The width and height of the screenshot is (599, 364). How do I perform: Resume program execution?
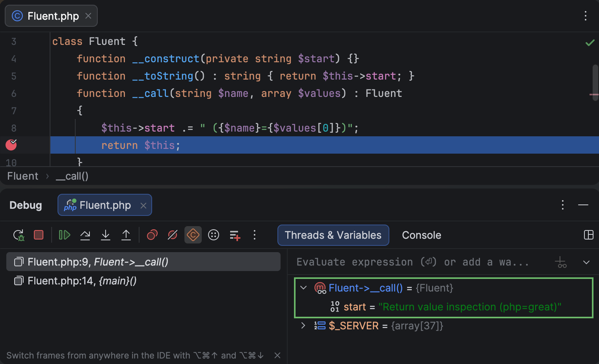(x=64, y=235)
